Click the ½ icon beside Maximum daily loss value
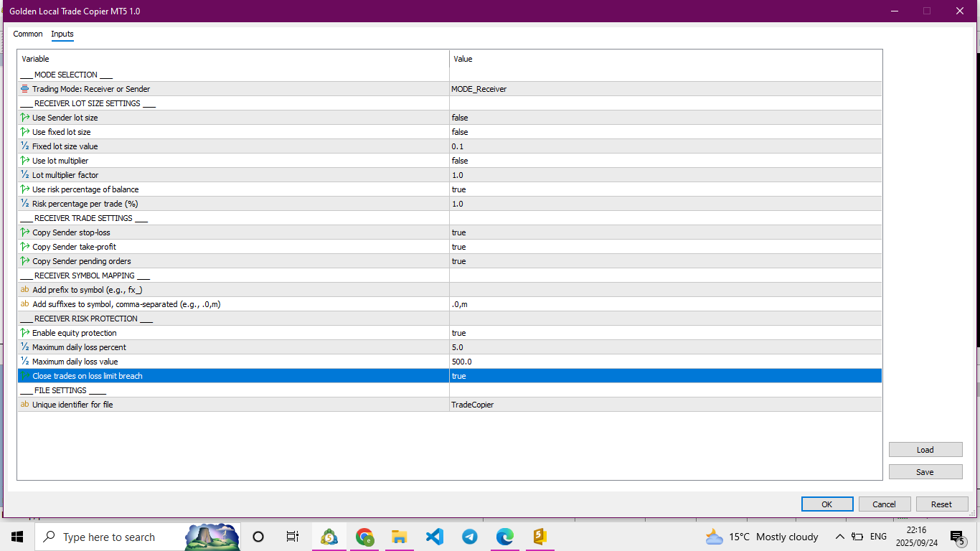Viewport: 980px width, 551px height. click(25, 362)
